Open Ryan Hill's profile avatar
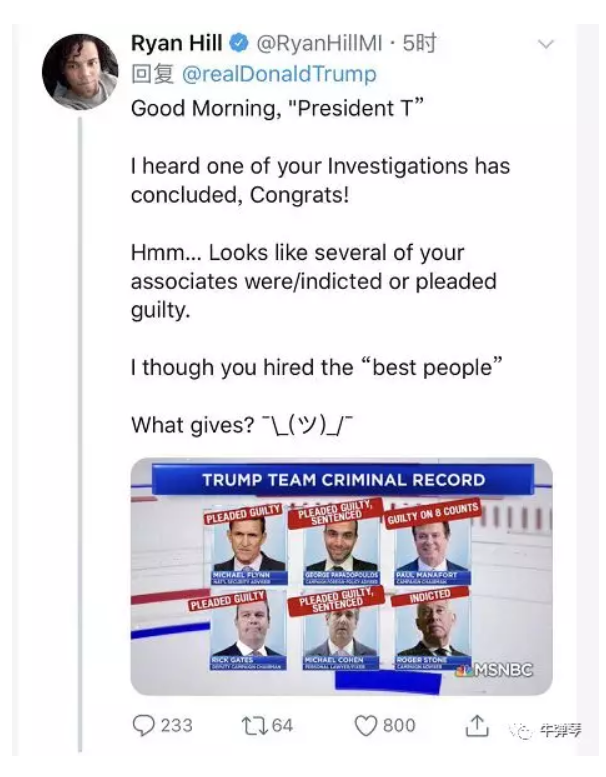606x777 pixels. tap(80, 72)
